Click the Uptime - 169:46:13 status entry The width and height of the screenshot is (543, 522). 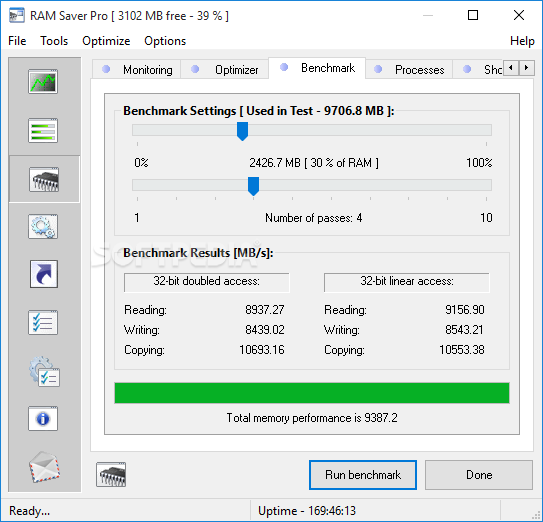point(307,511)
